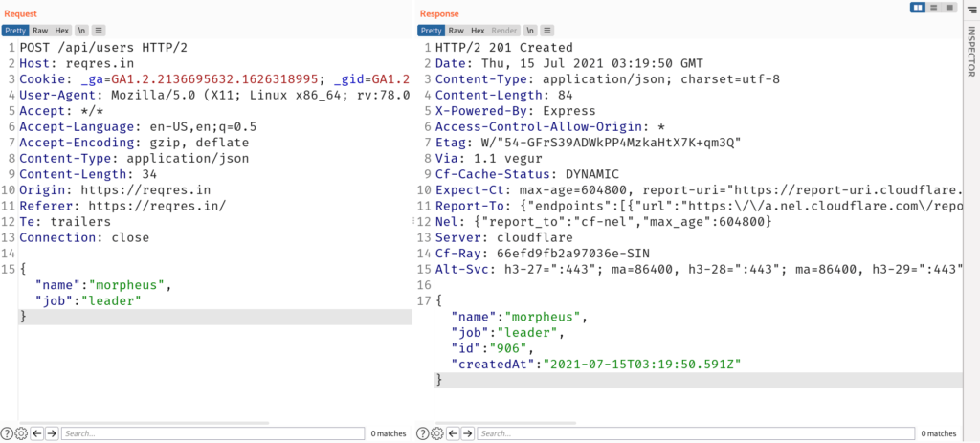Select top-bottom split layout icon
The width and height of the screenshot is (980, 443).
coord(934,8)
